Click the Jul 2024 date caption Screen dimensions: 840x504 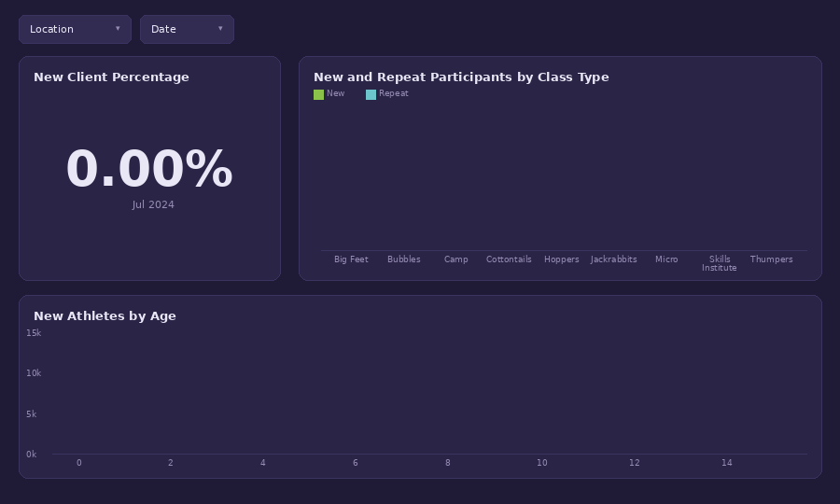(x=153, y=204)
